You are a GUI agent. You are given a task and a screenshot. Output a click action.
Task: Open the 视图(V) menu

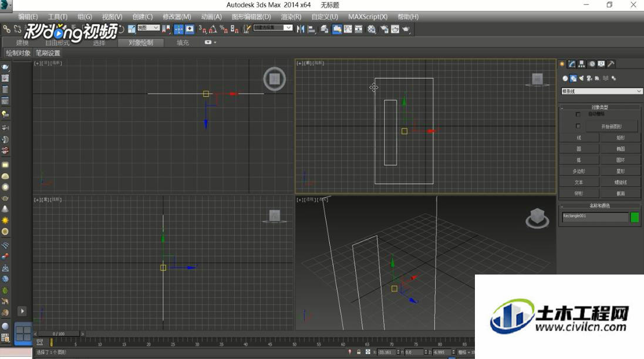(x=112, y=17)
